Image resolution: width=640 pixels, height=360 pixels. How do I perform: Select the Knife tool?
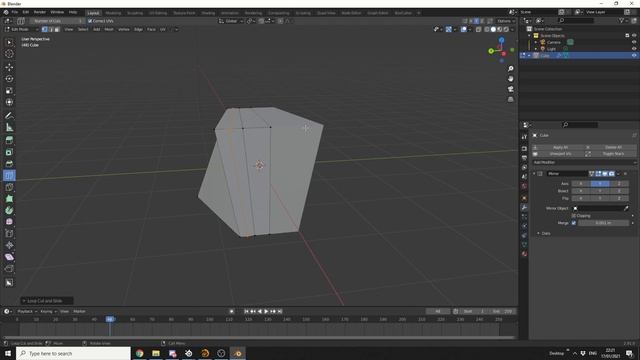click(9, 187)
